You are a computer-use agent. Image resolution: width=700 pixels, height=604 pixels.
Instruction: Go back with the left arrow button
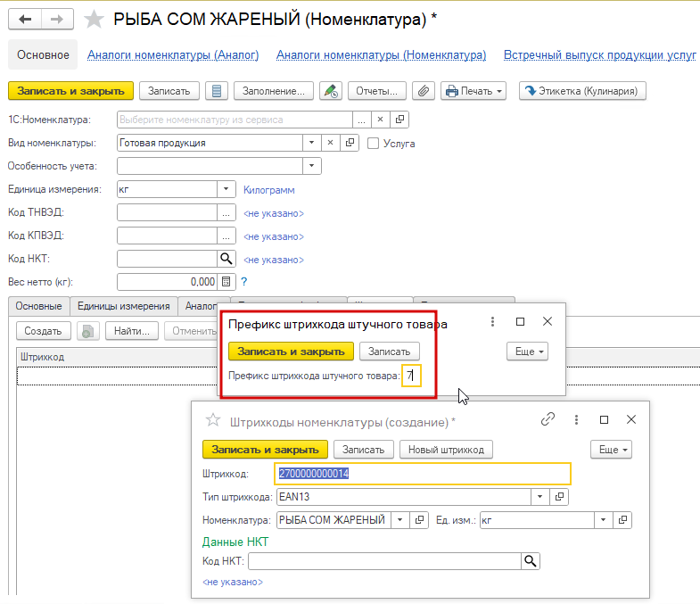pos(25,20)
